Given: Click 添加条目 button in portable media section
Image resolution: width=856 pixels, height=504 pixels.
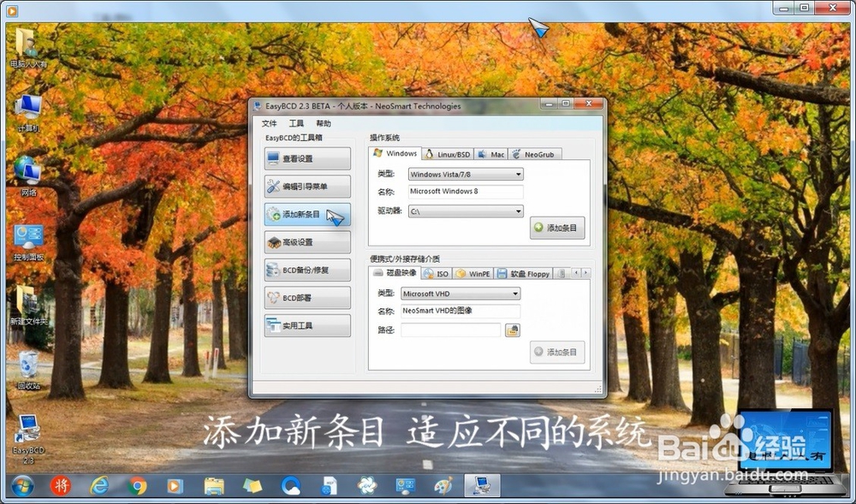Looking at the screenshot, I should point(557,353).
